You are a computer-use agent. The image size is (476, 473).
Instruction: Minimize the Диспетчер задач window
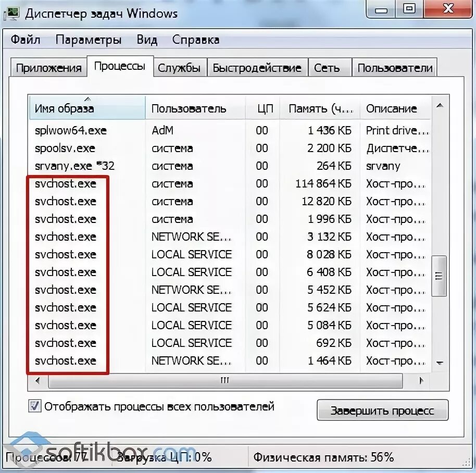tap(381, 9)
